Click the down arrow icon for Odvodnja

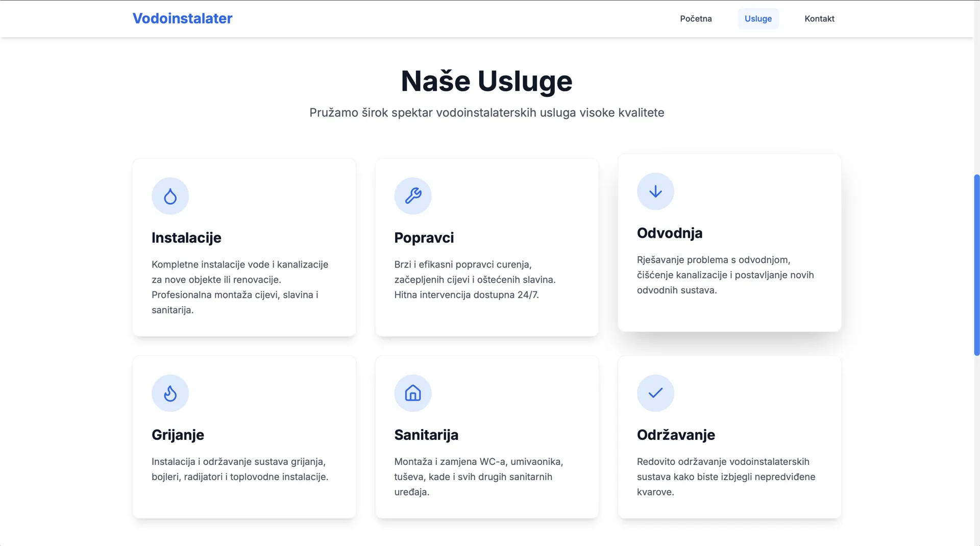click(x=655, y=191)
